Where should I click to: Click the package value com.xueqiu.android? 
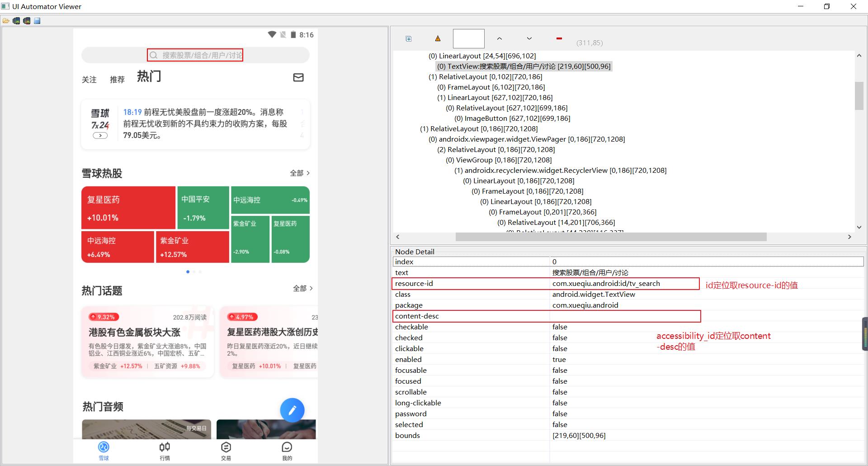point(585,305)
